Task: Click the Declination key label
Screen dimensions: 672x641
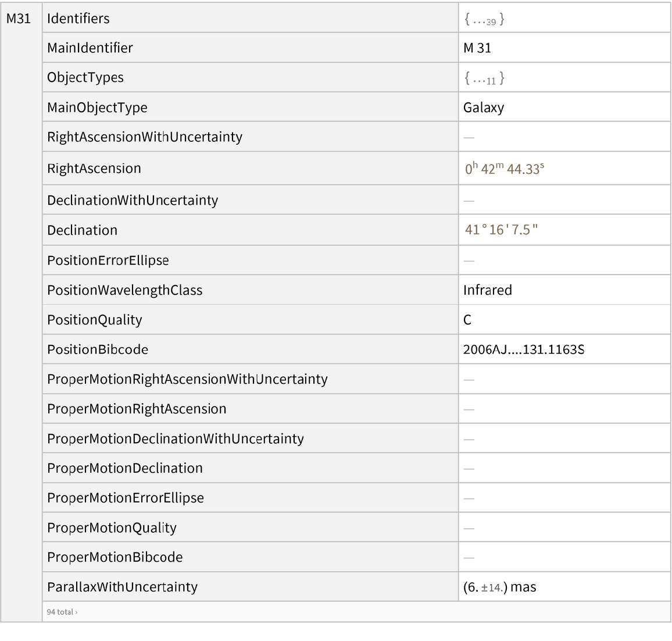Action: 83,230
